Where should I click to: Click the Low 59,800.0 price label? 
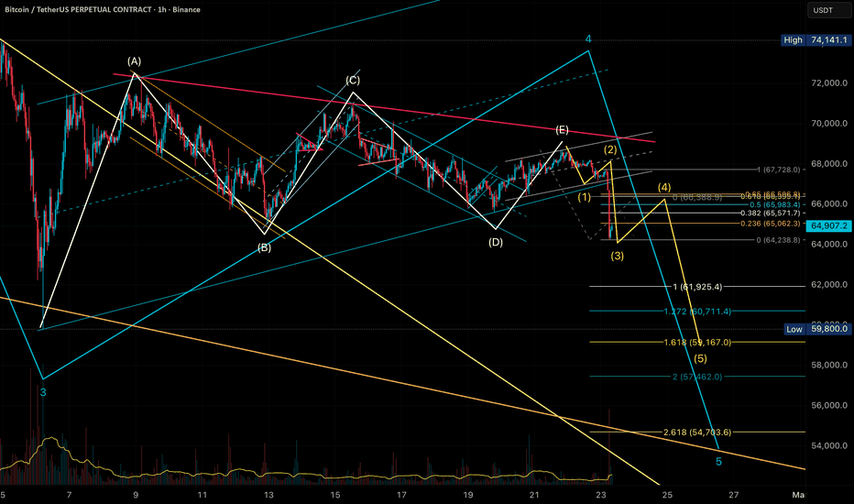[820, 328]
